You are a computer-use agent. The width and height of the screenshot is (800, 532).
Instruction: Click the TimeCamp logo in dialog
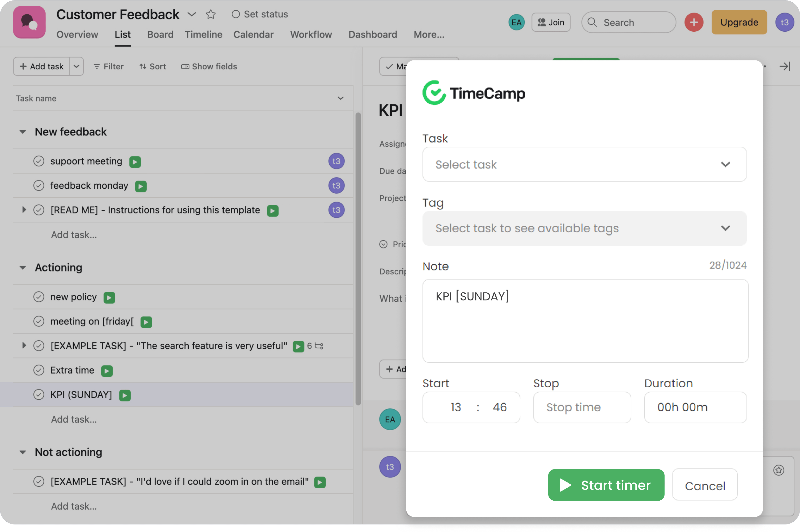[x=473, y=93]
